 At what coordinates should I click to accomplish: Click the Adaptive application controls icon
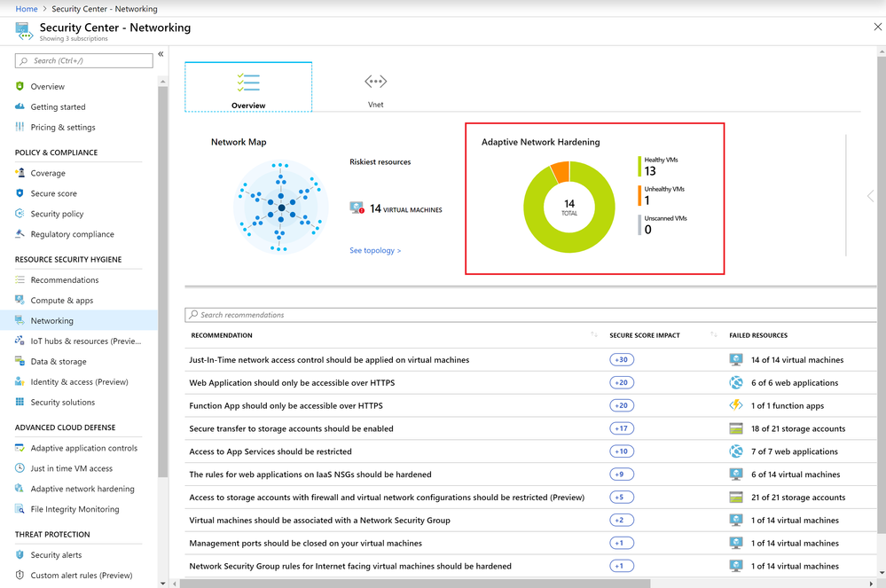pyautogui.click(x=20, y=447)
